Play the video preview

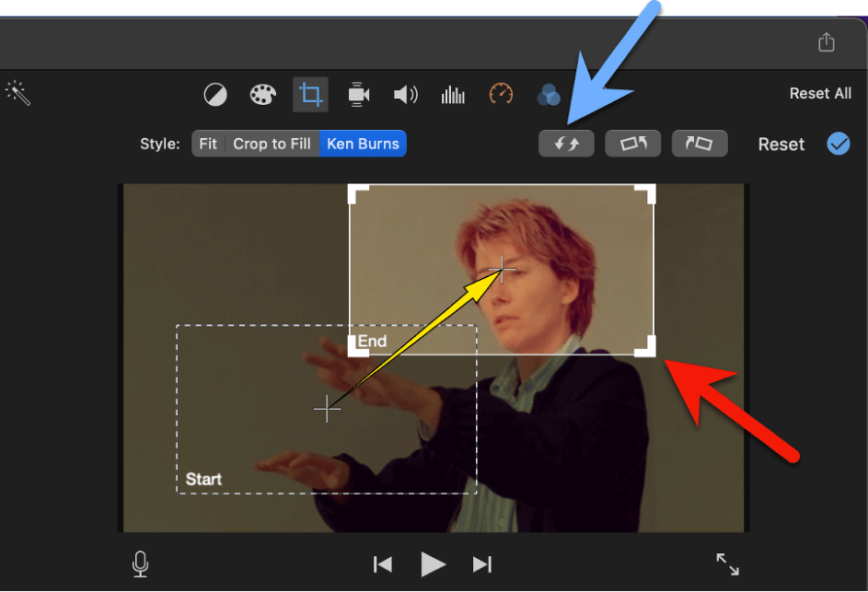(x=433, y=564)
